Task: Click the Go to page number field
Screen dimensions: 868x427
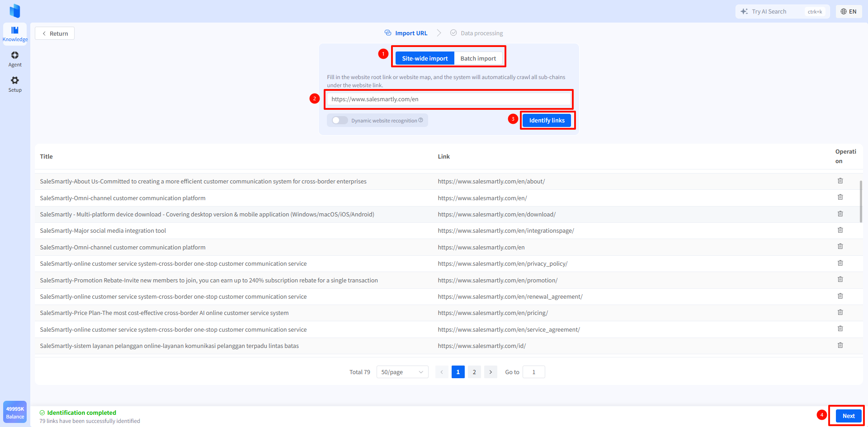Action: click(534, 372)
